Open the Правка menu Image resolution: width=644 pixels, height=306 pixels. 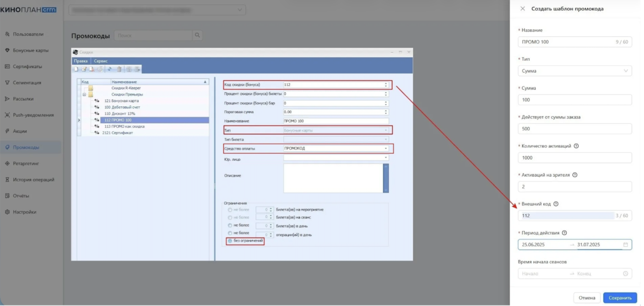tap(81, 61)
